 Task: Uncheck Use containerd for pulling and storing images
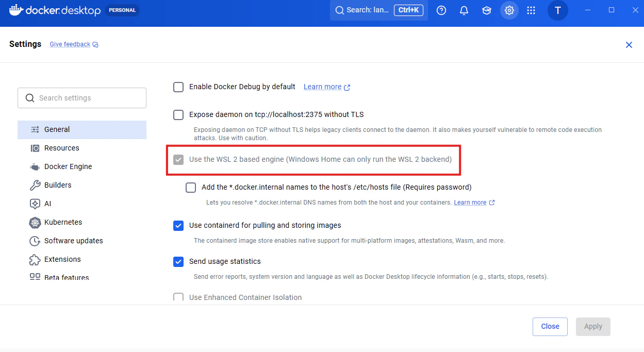[178, 226]
